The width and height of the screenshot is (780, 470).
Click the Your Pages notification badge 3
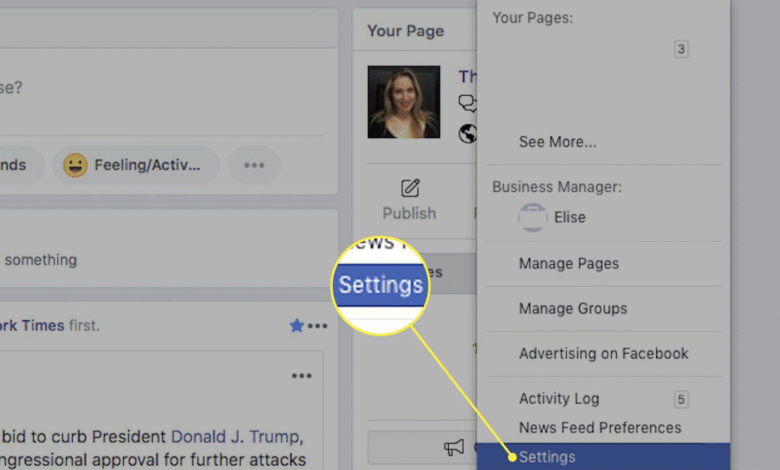point(681,49)
